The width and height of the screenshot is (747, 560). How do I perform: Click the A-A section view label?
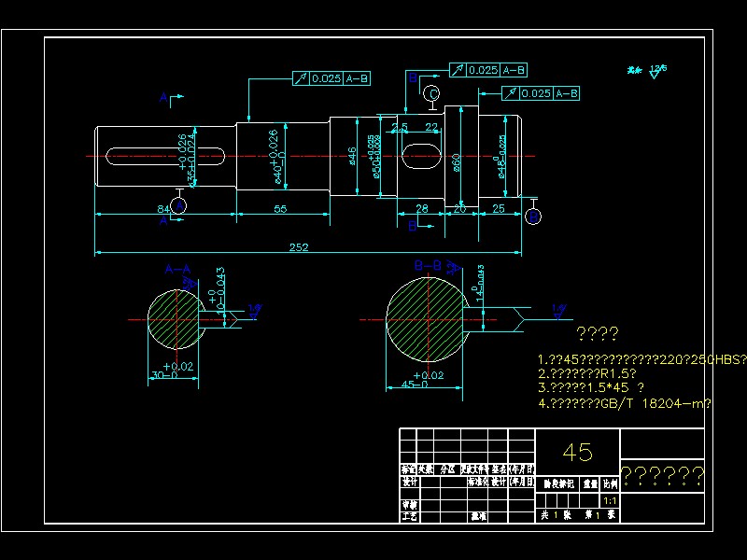tap(177, 270)
